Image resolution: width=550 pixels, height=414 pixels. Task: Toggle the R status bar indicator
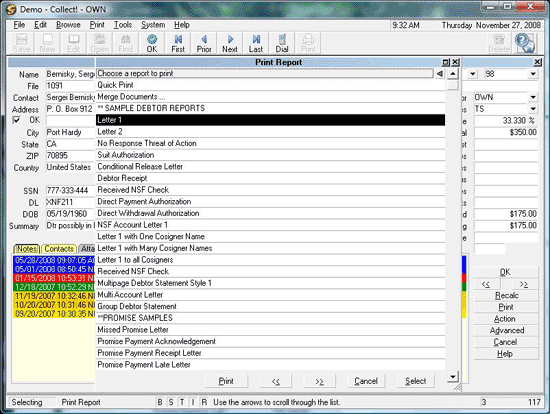point(204,402)
